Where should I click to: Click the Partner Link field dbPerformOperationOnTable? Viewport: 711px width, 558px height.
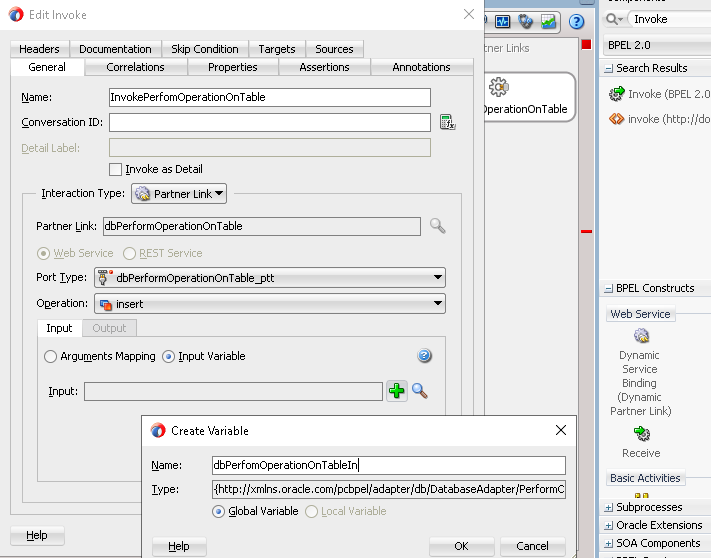pyautogui.click(x=262, y=226)
